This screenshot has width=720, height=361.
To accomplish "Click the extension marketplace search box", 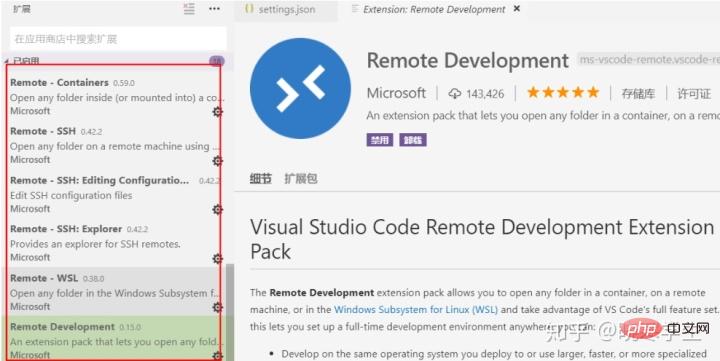I will click(118, 39).
